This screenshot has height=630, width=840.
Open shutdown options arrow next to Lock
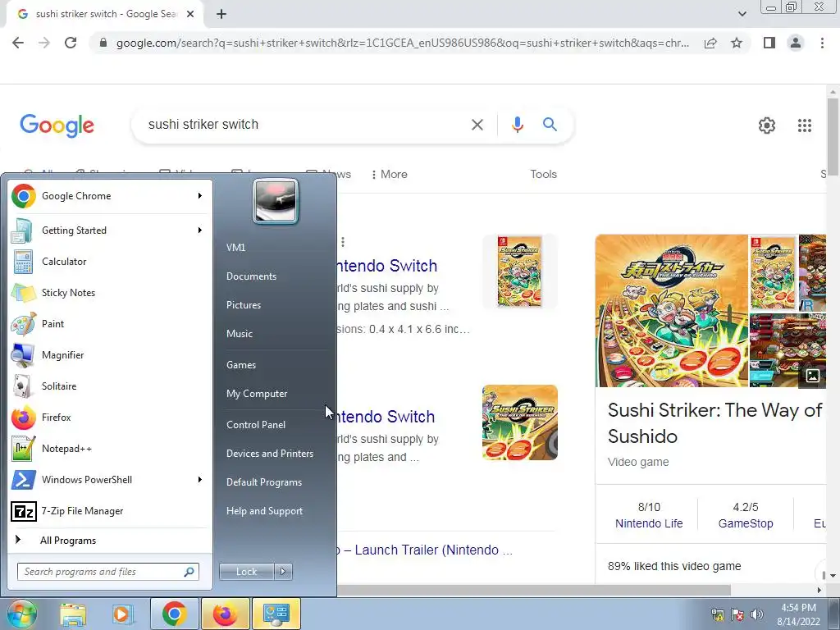[283, 572]
